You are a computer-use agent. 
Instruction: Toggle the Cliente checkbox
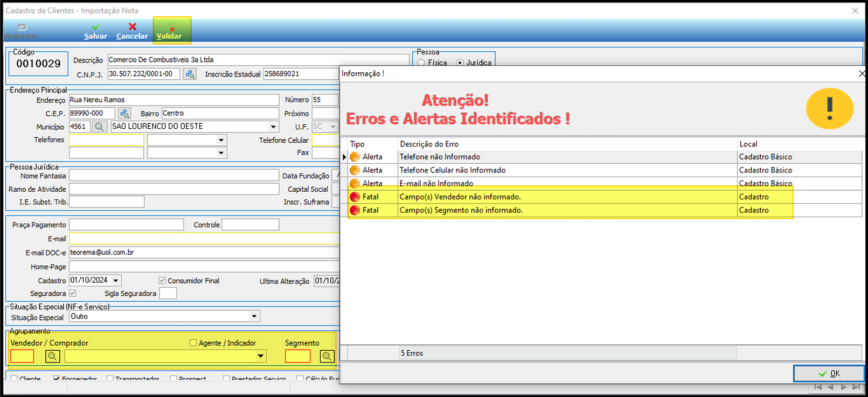tap(14, 379)
